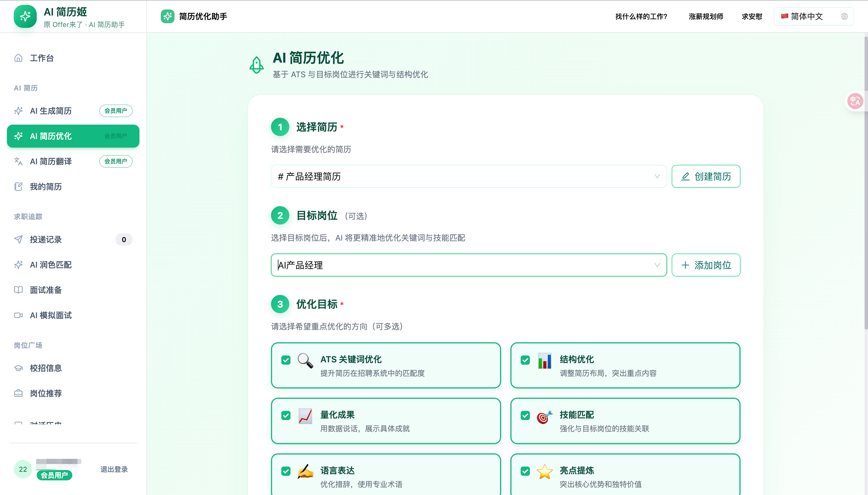The image size is (868, 495).
Task: Click the floating pink translation icon
Action: click(855, 101)
